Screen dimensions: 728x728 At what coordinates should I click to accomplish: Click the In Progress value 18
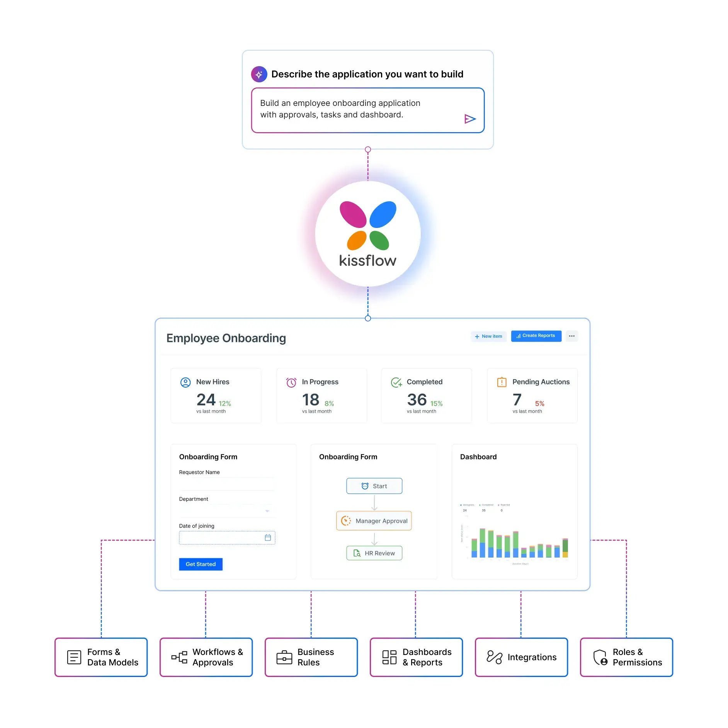[311, 400]
